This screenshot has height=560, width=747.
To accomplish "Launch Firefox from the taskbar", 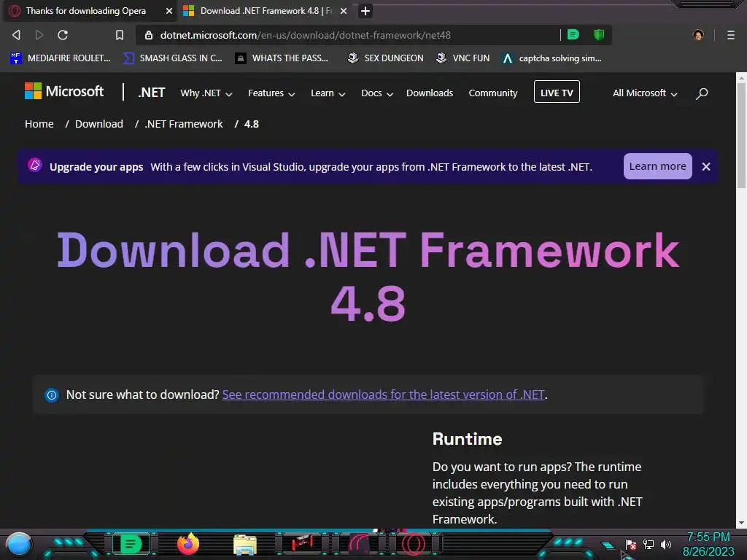I will (188, 544).
